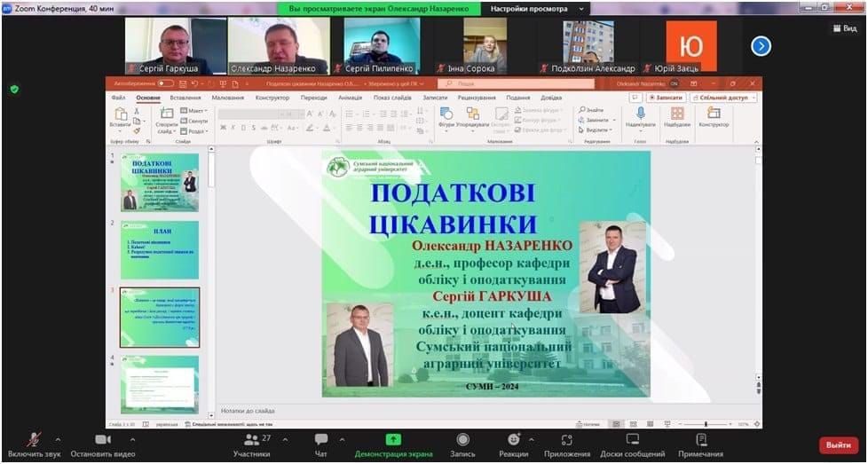Open the Приложения apps icon
Screen dimensions: 868x464
coord(567,440)
